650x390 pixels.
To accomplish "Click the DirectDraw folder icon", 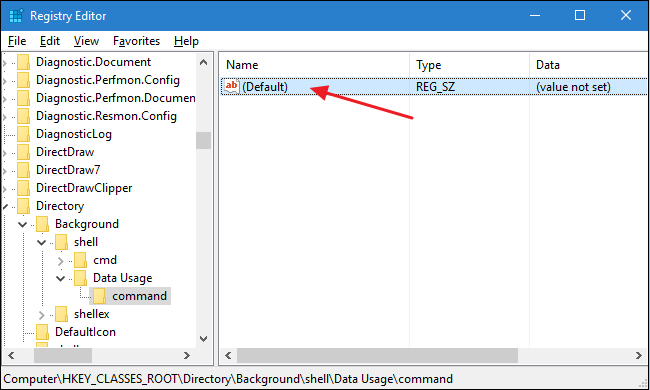I will (23, 152).
